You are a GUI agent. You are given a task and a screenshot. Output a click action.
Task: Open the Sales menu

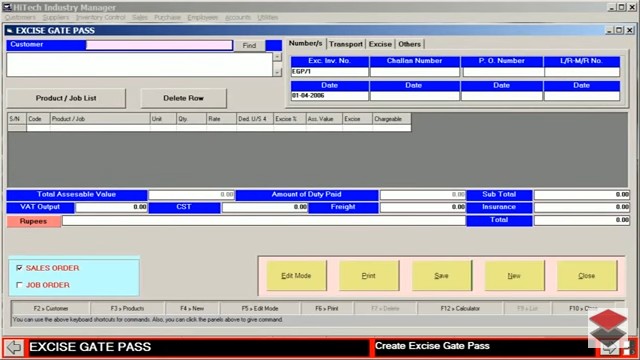[x=140, y=18]
